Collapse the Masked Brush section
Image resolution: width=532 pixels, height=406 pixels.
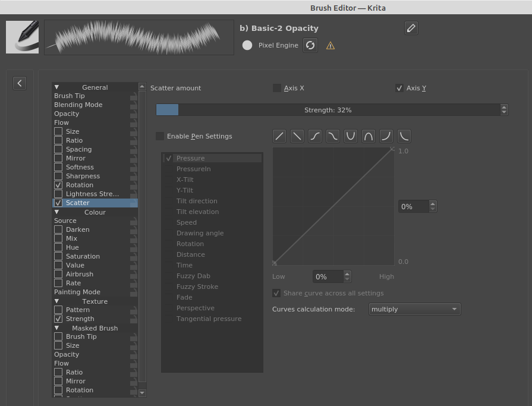tap(57, 328)
